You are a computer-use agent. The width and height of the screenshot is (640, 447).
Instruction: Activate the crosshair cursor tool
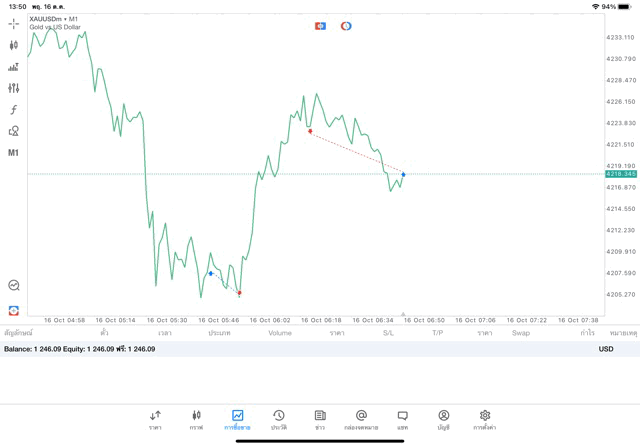(x=13, y=23)
